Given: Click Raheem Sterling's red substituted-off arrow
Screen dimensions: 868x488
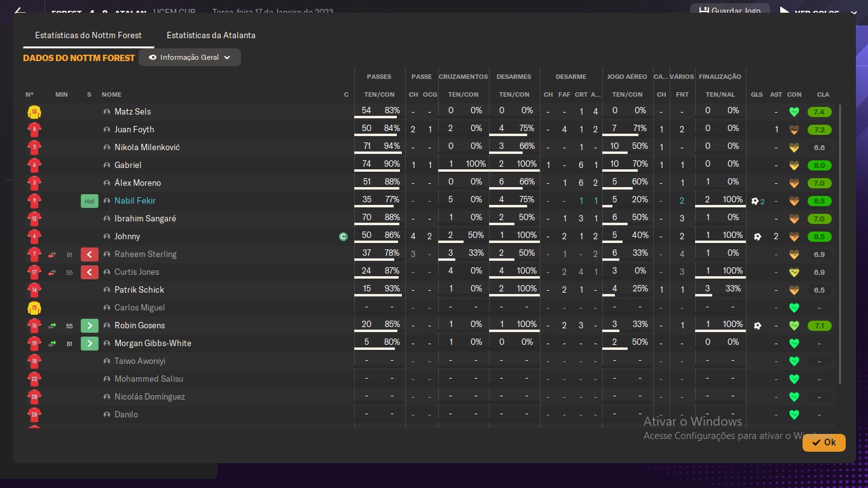Looking at the screenshot, I should (x=89, y=254).
